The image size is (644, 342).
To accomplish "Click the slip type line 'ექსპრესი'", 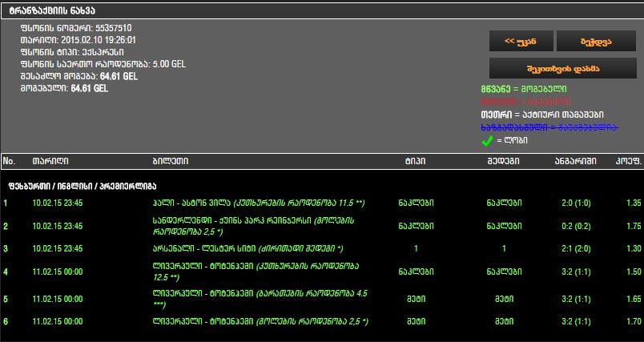I will pyautogui.click(x=72, y=52).
